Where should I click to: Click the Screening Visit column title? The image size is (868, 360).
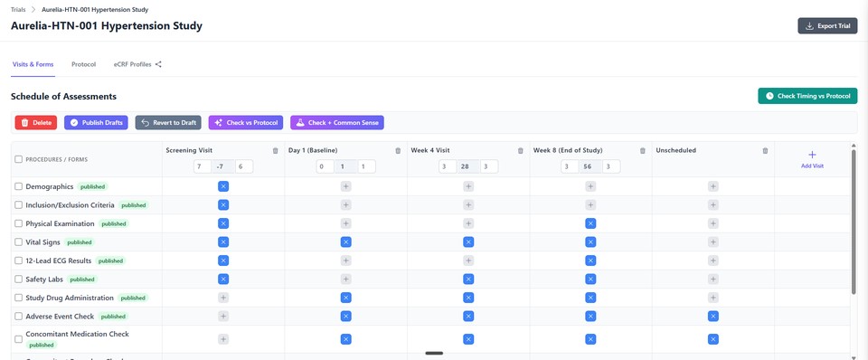pos(189,150)
